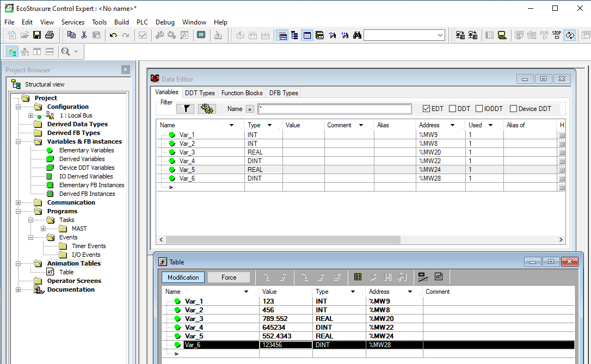Select Elementary Variables in project tree

[87, 150]
